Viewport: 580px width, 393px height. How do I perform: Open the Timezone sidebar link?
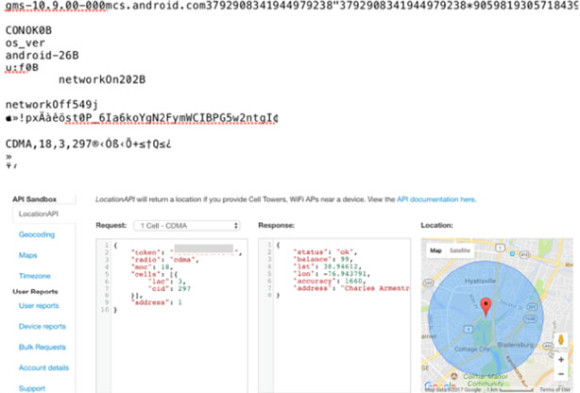pyautogui.click(x=34, y=276)
